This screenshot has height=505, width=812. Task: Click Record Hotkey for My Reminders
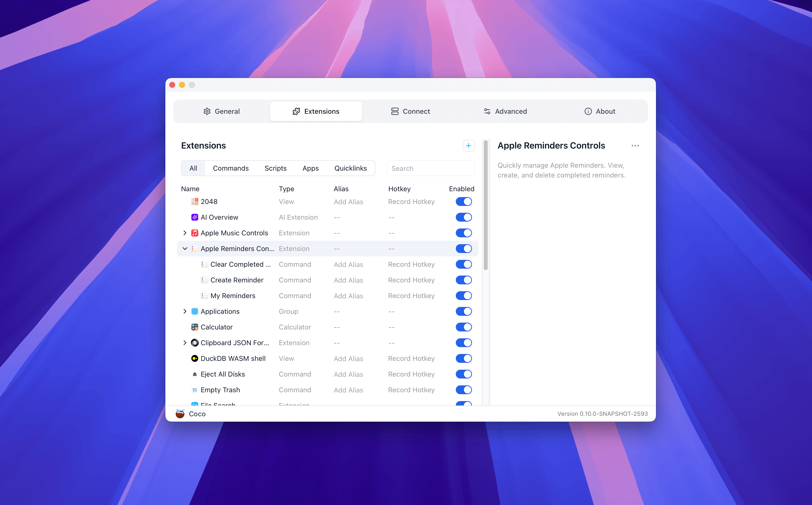411,296
